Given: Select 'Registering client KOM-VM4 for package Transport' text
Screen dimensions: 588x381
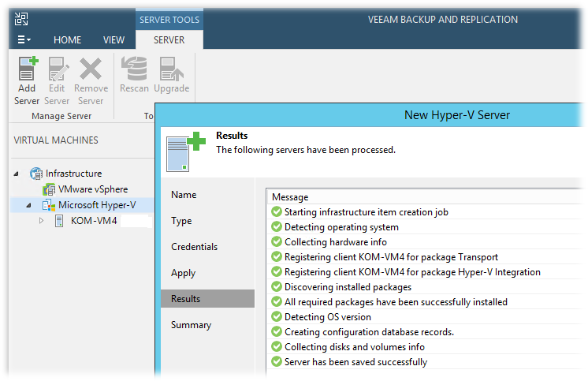Looking at the screenshot, I should click(391, 257).
